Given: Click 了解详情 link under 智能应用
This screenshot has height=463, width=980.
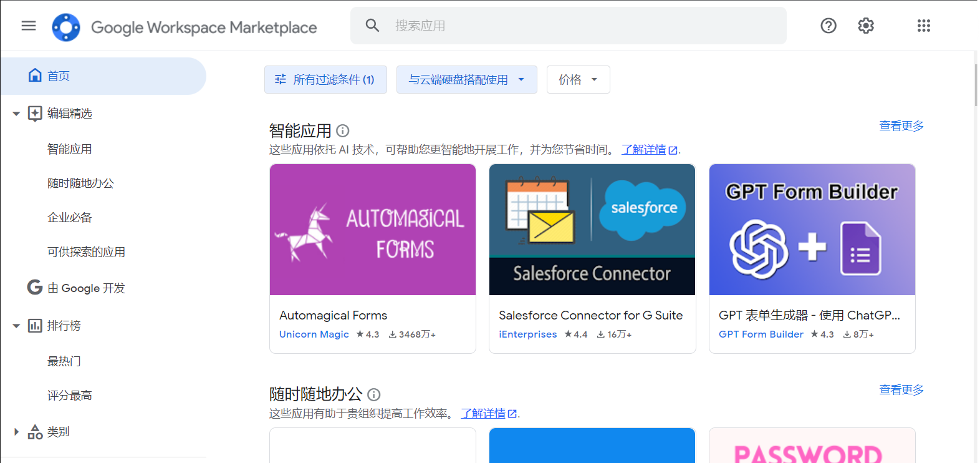Looking at the screenshot, I should [x=644, y=150].
